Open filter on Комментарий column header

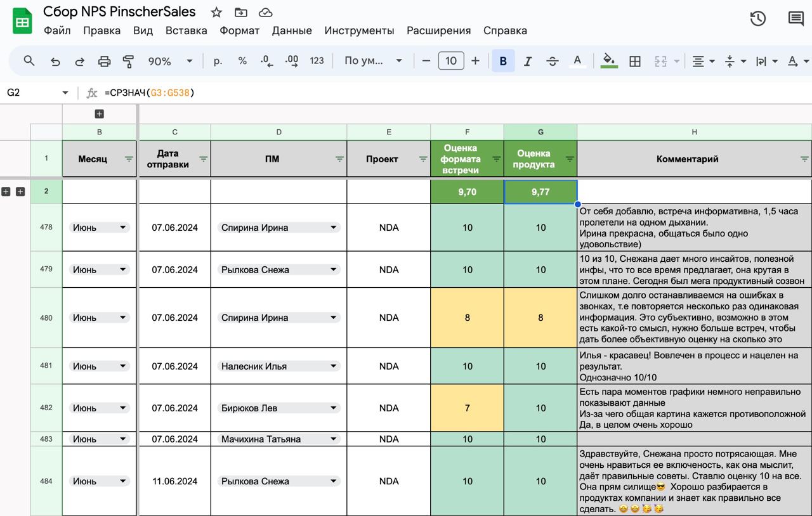804,159
